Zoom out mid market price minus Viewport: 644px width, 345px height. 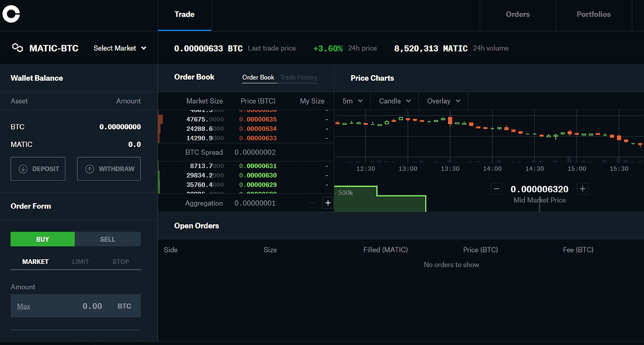pyautogui.click(x=496, y=189)
